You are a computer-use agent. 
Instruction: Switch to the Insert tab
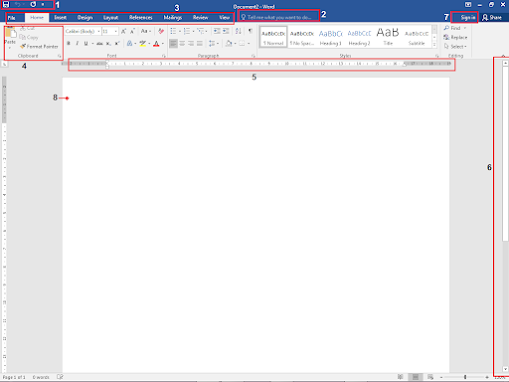[60, 18]
